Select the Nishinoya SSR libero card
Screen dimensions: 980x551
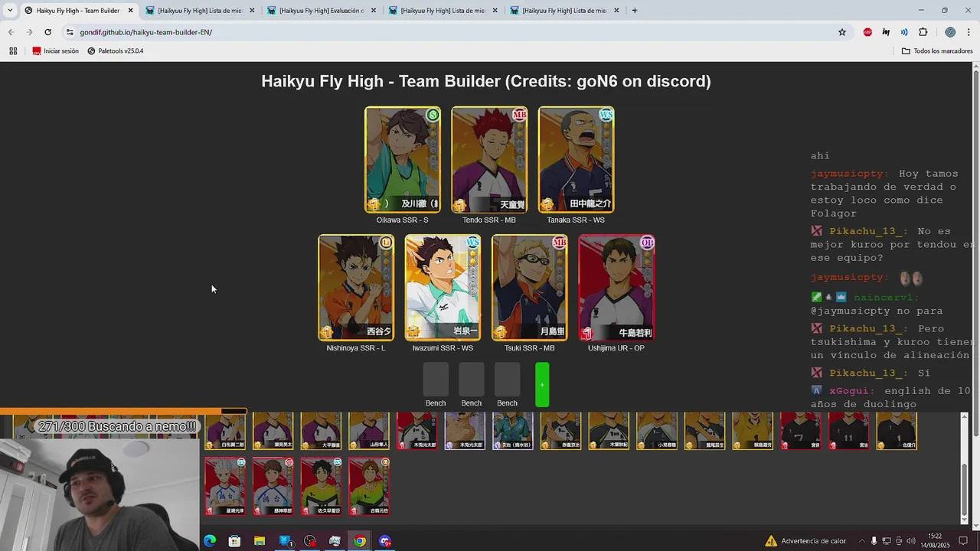(x=356, y=288)
